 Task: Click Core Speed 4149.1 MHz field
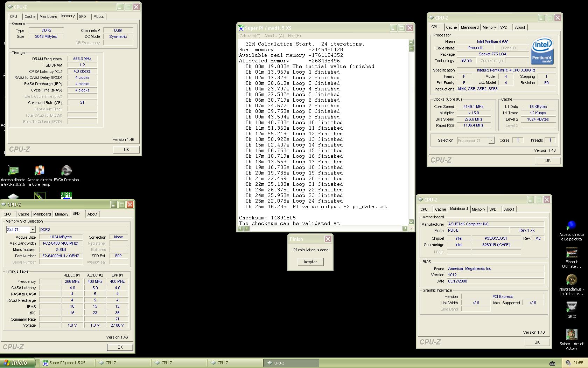pyautogui.click(x=474, y=107)
